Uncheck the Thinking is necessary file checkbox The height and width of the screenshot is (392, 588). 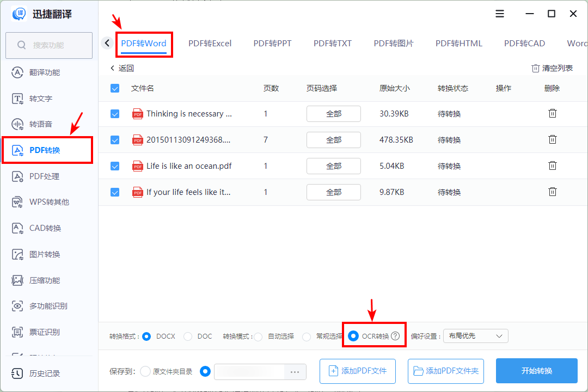(x=115, y=114)
